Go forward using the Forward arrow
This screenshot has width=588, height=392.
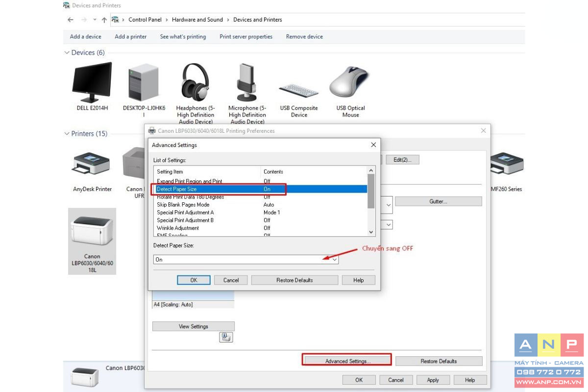click(84, 20)
